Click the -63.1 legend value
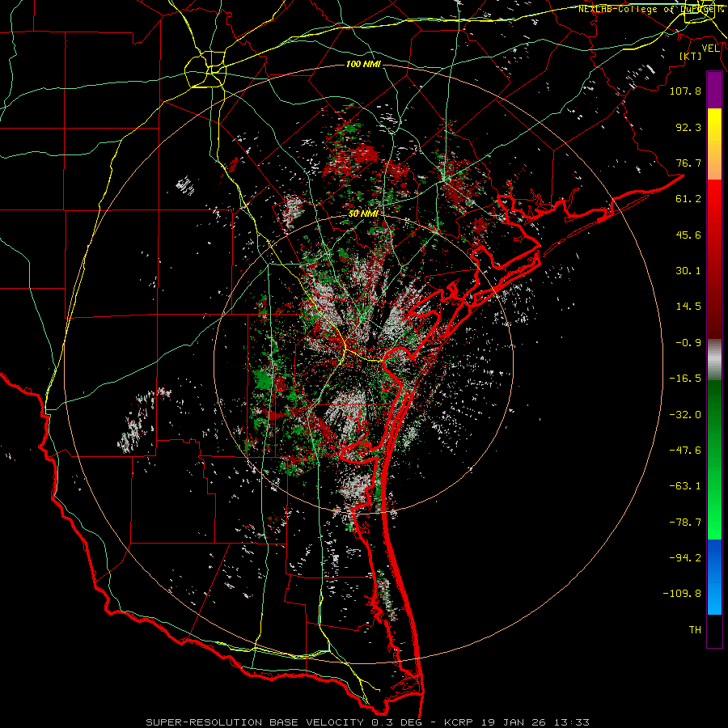Viewport: 728px width, 728px height. coord(685,486)
